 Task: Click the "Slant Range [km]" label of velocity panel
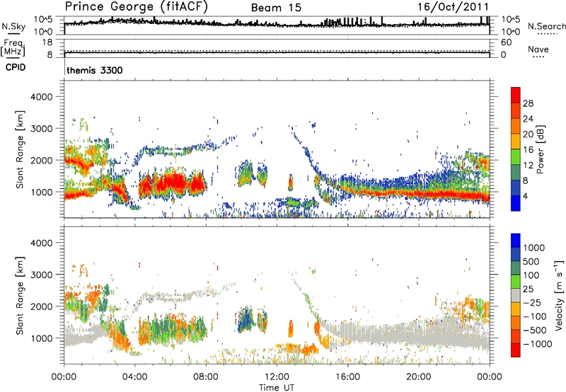(20, 295)
